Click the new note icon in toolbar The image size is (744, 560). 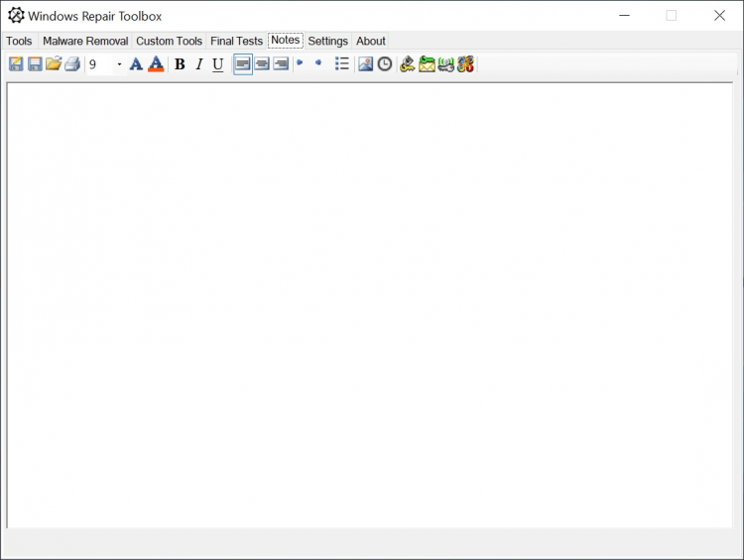coord(16,64)
